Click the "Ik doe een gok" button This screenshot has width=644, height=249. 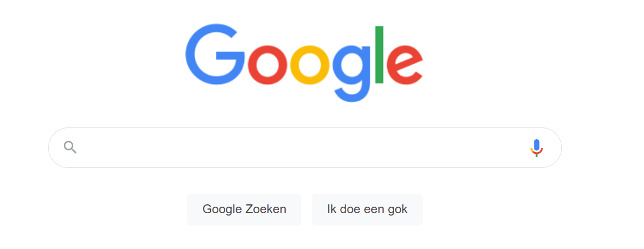coord(367,210)
